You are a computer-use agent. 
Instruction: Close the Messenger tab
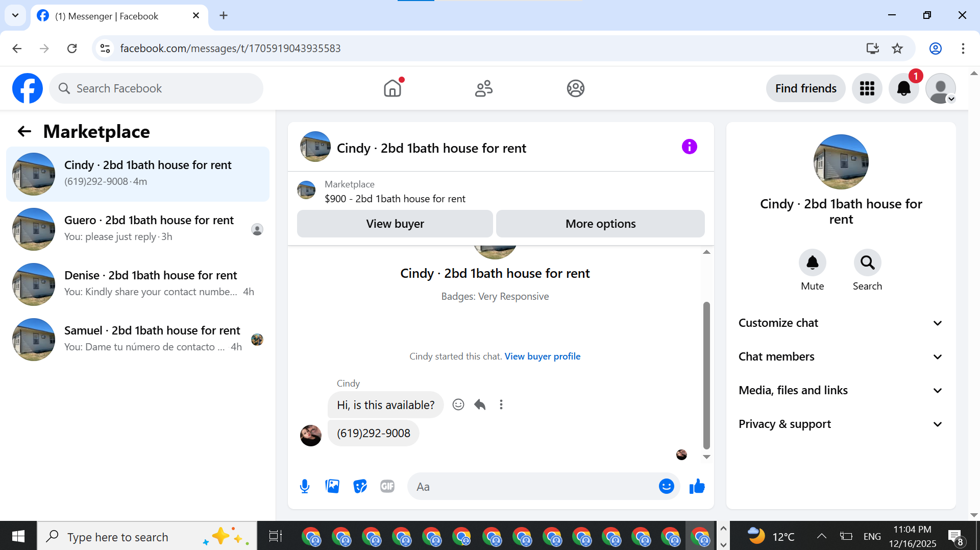[196, 15]
